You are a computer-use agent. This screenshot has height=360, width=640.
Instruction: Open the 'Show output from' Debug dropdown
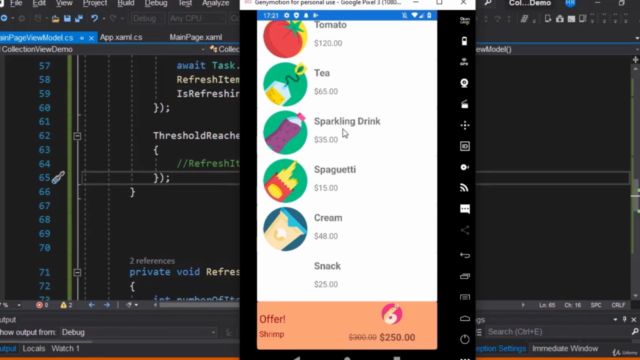point(139,332)
